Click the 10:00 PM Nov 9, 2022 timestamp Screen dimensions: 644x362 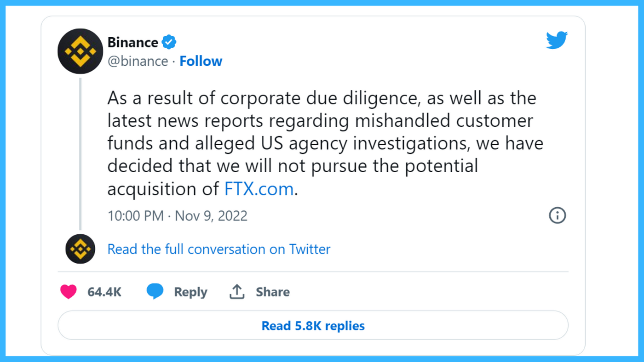178,215
